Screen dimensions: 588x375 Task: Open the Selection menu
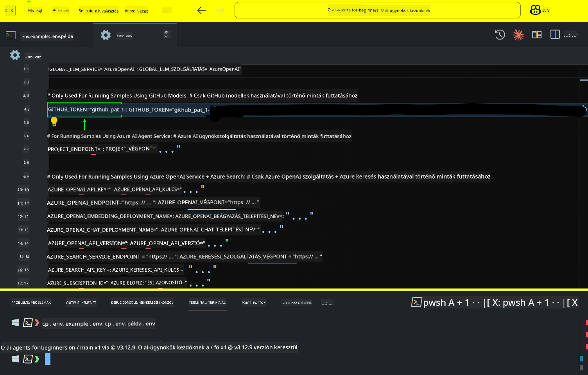(x=99, y=11)
